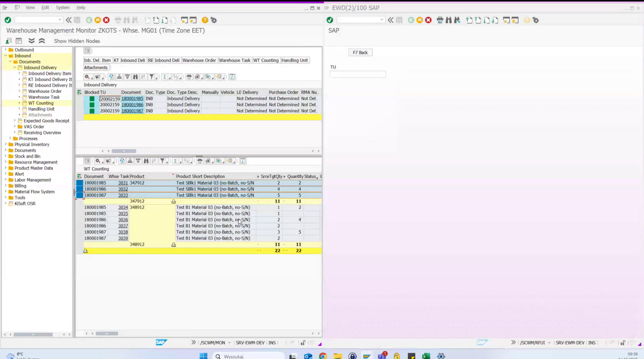The height and width of the screenshot is (359, 644).
Task: Select the blocked status indicator for delivery 180001985
Action: tap(92, 99)
